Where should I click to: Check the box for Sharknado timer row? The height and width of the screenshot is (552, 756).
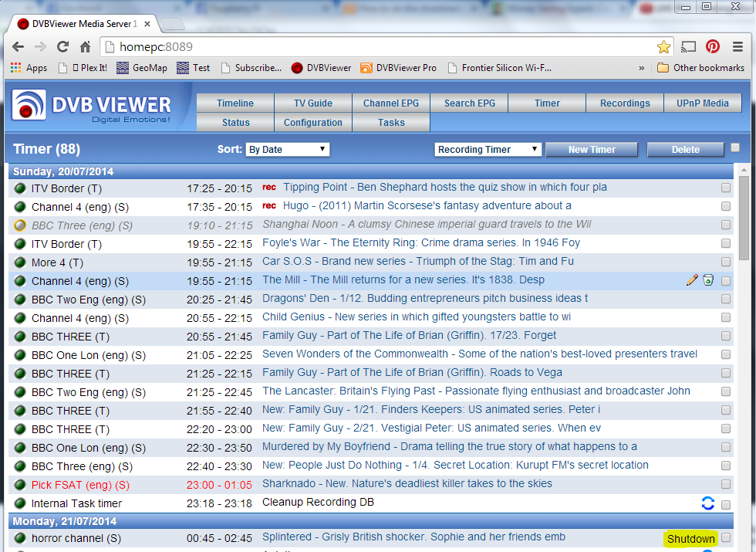coord(726,484)
